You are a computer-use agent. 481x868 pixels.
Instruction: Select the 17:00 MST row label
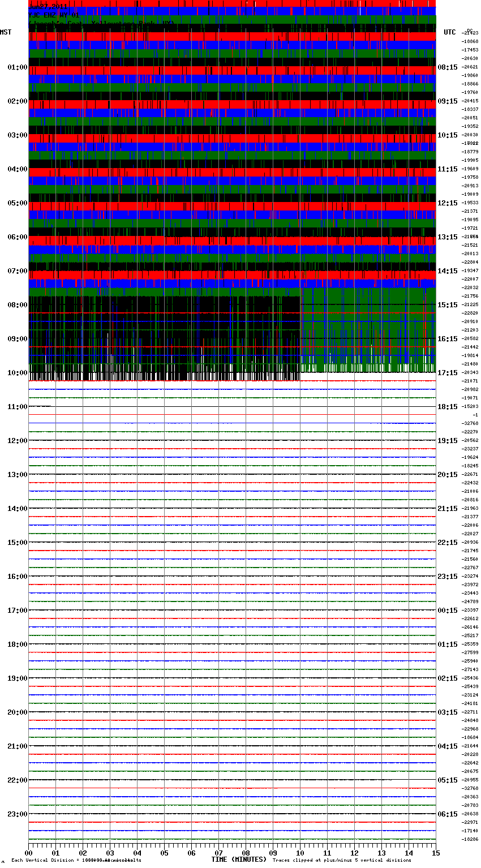[x=18, y=611]
